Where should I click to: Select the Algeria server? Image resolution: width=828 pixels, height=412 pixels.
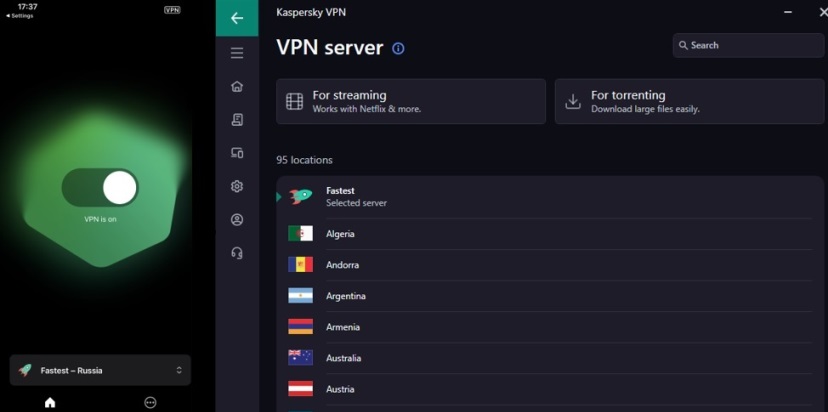(550, 233)
